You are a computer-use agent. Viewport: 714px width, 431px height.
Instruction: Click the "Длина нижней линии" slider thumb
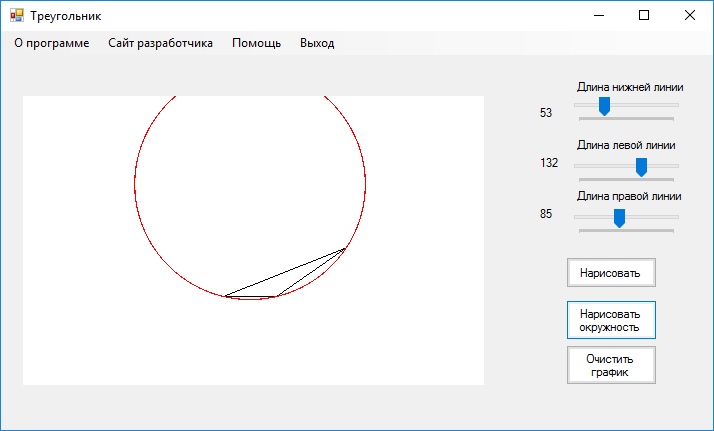[x=604, y=106]
